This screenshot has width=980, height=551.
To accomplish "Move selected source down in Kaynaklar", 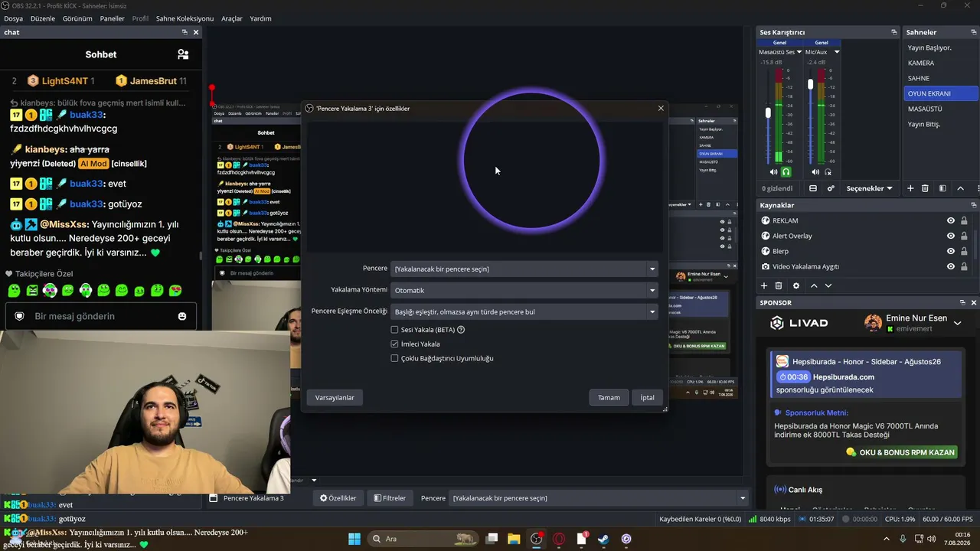I will [x=828, y=285].
